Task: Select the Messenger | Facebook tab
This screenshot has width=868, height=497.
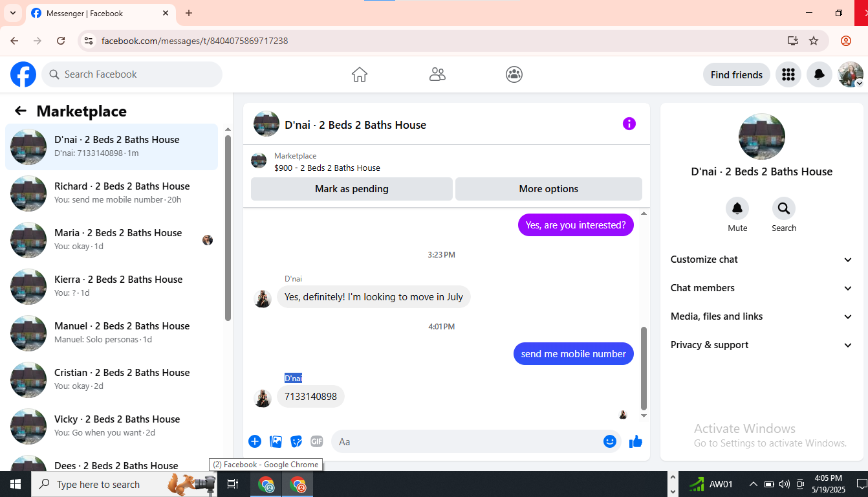Action: pos(100,13)
